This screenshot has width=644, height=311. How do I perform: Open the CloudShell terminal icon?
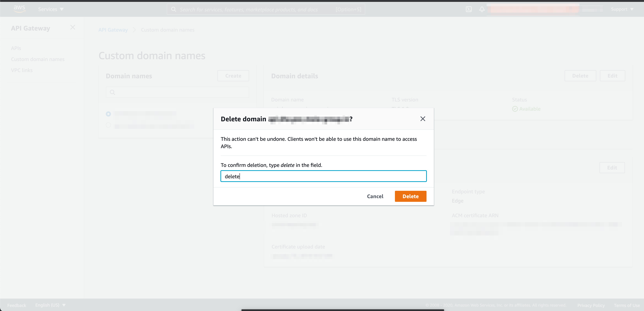pyautogui.click(x=469, y=9)
